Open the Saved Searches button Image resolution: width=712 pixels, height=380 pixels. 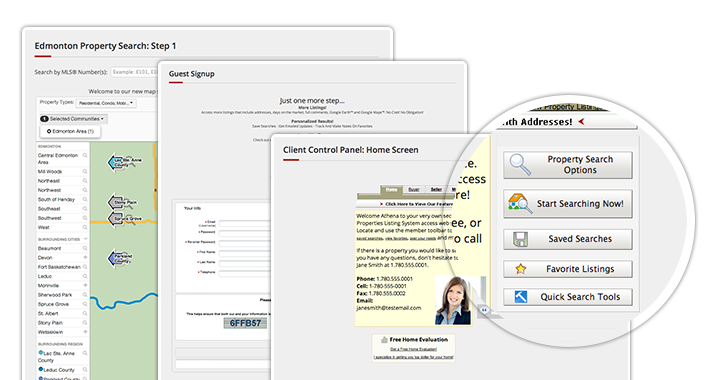[568, 239]
